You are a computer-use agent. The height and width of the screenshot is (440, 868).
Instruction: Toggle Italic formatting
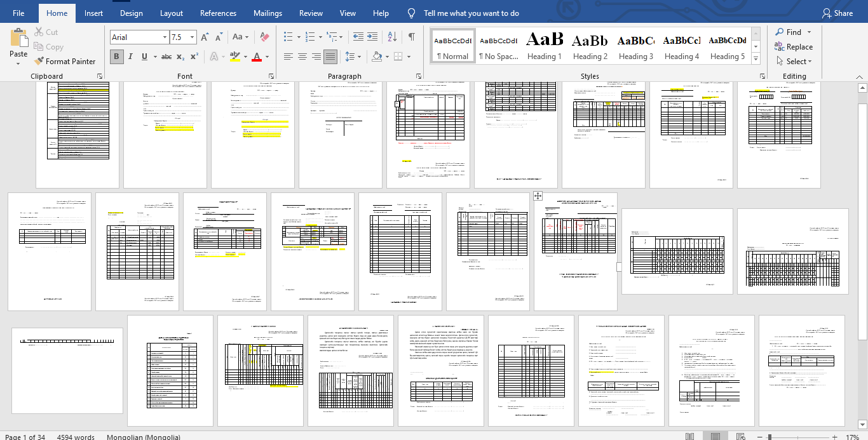(131, 57)
